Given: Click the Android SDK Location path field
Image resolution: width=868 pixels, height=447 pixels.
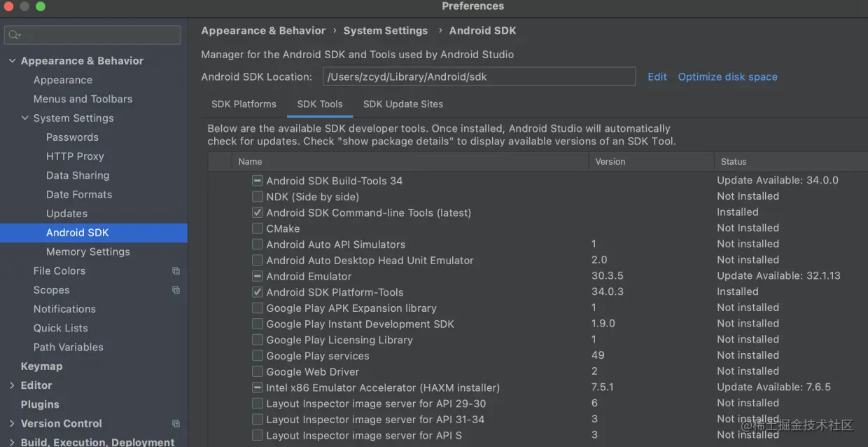Looking at the screenshot, I should [x=479, y=77].
